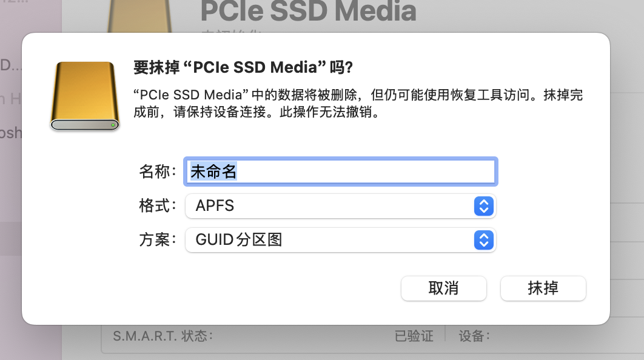Click the 已验证 status value
The height and width of the screenshot is (360, 644).
pos(414,336)
